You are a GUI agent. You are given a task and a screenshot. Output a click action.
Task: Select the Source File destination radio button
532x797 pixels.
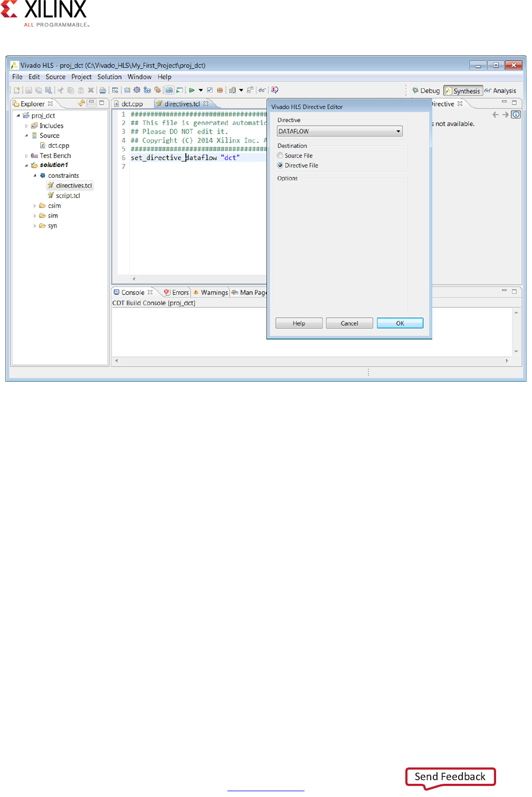click(x=280, y=156)
